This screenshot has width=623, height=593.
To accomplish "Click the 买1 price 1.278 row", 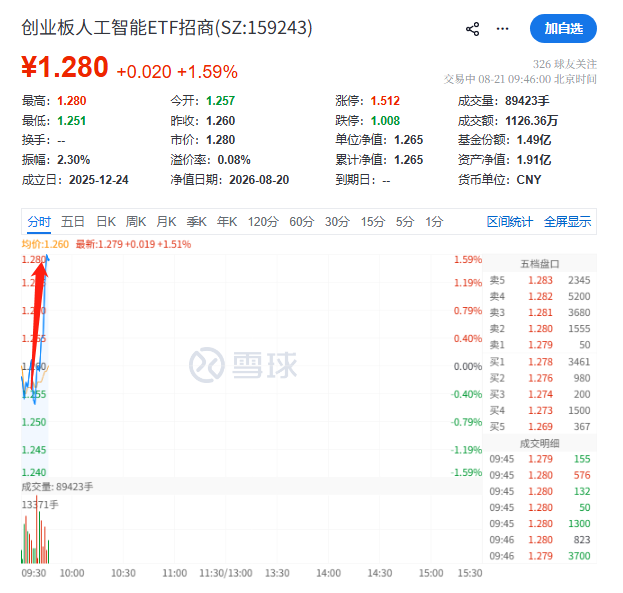I will 540,362.
